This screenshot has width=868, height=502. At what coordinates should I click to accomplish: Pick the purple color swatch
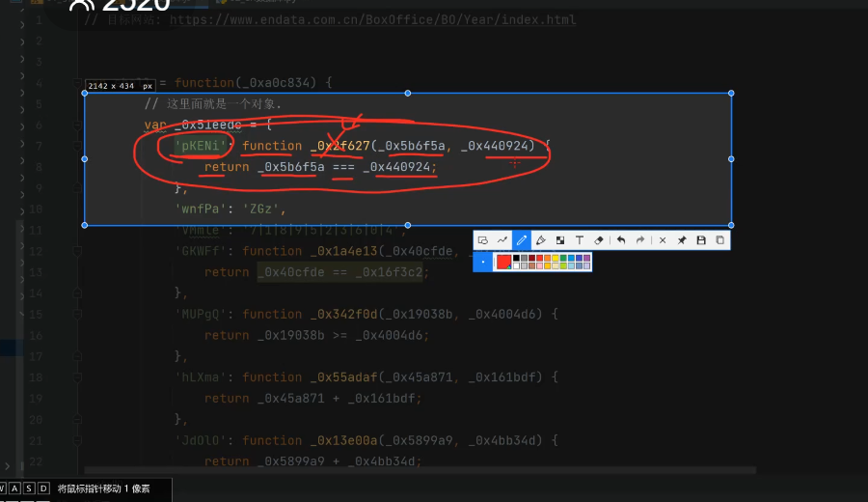586,258
